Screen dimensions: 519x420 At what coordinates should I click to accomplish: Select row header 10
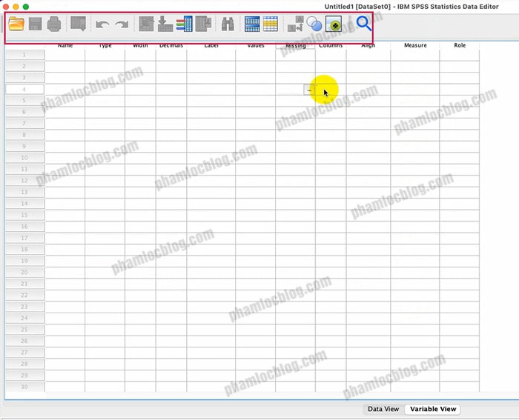pos(24,158)
